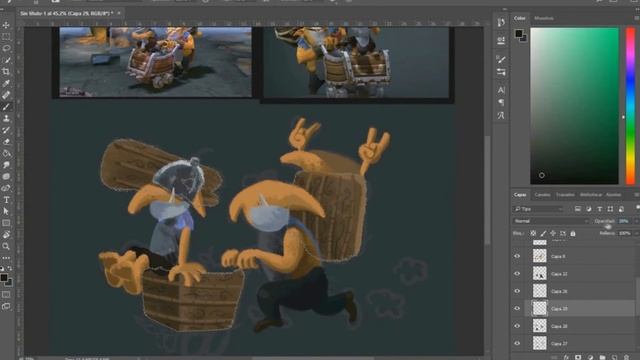Select the Eyedropper tool
640x360 pixels.
(6, 83)
